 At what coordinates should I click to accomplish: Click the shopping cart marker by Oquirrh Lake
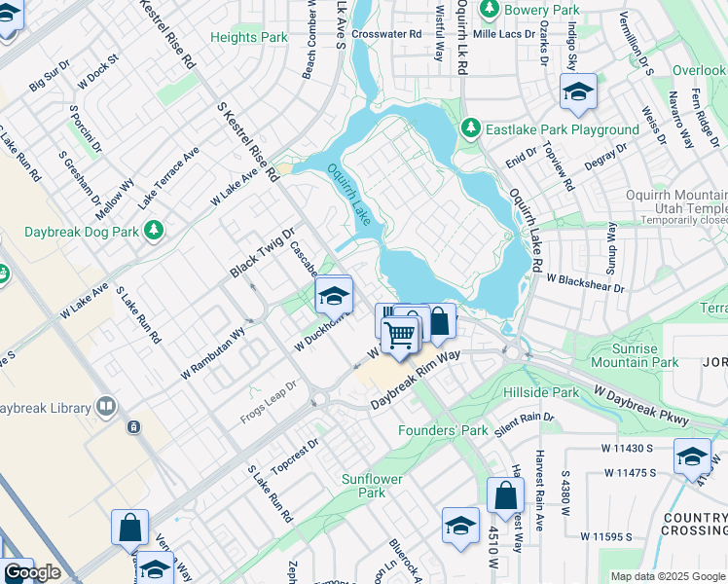point(400,336)
